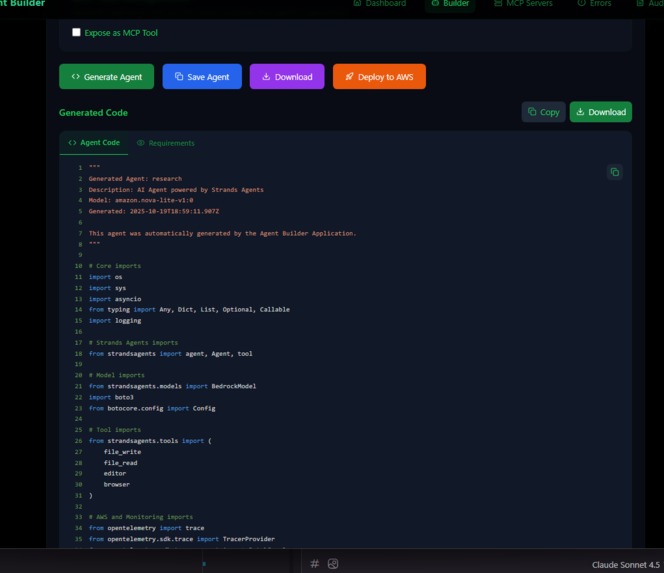
Task: Switch to the Requirements tab
Action: (166, 143)
